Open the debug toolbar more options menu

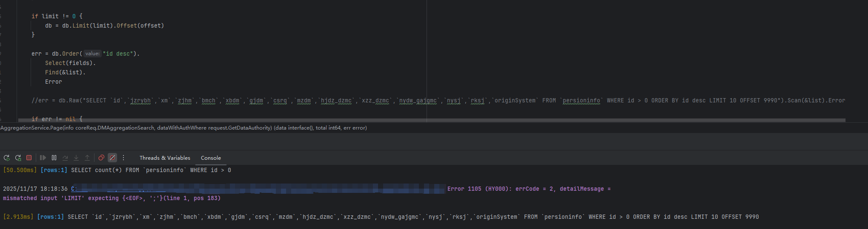coord(123,158)
